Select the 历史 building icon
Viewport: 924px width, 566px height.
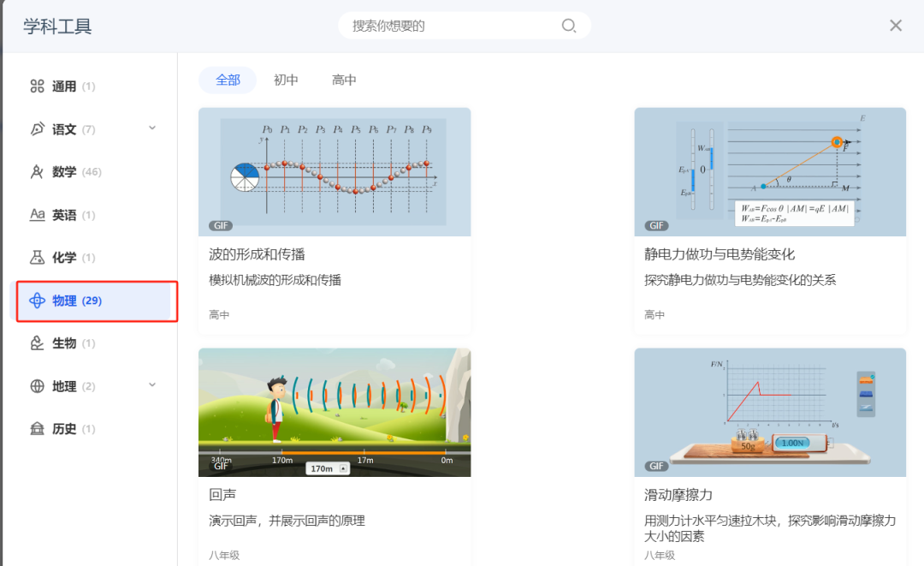(36, 428)
